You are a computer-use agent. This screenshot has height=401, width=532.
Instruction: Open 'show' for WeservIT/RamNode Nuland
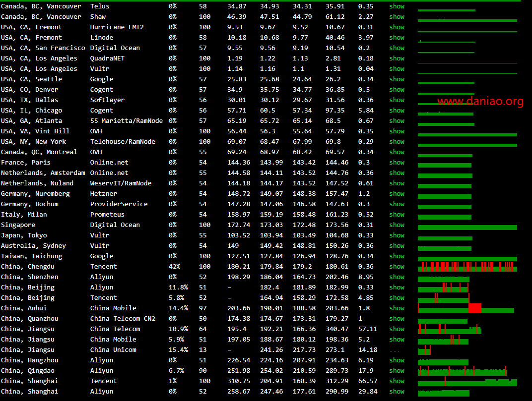397,183
